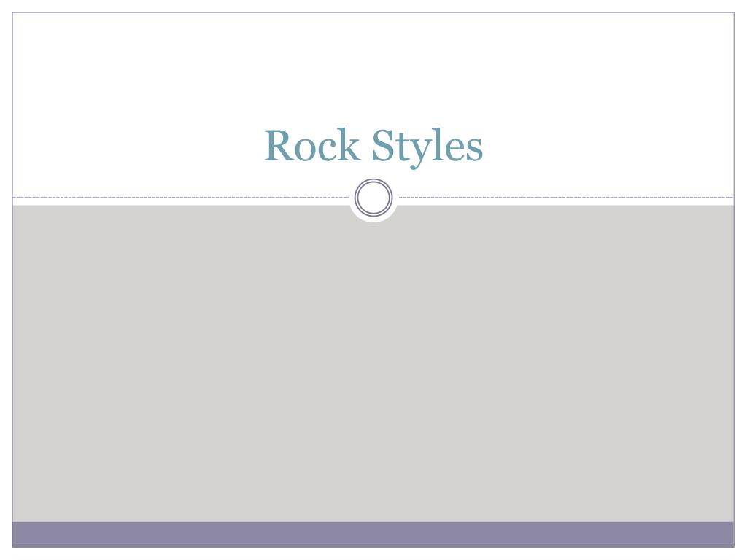Viewport: 747px width, 560px height.
Task: Click the slide's top border line
Action: click(x=373, y=12)
